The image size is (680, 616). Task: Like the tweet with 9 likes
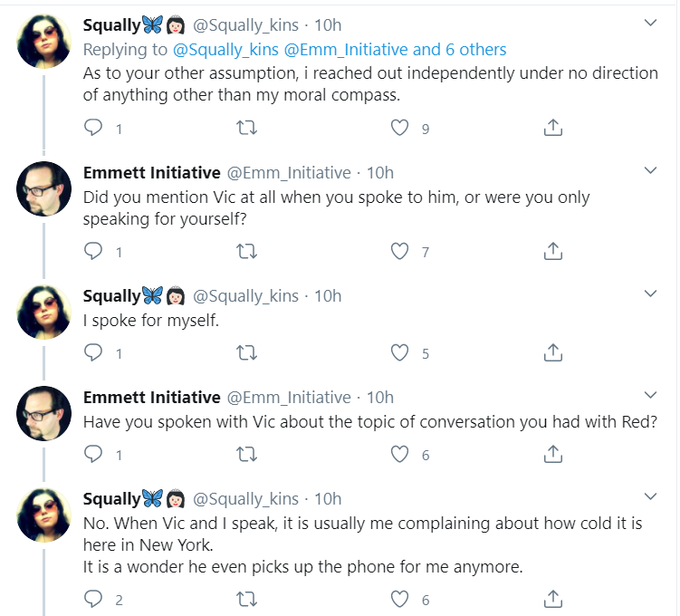399,128
